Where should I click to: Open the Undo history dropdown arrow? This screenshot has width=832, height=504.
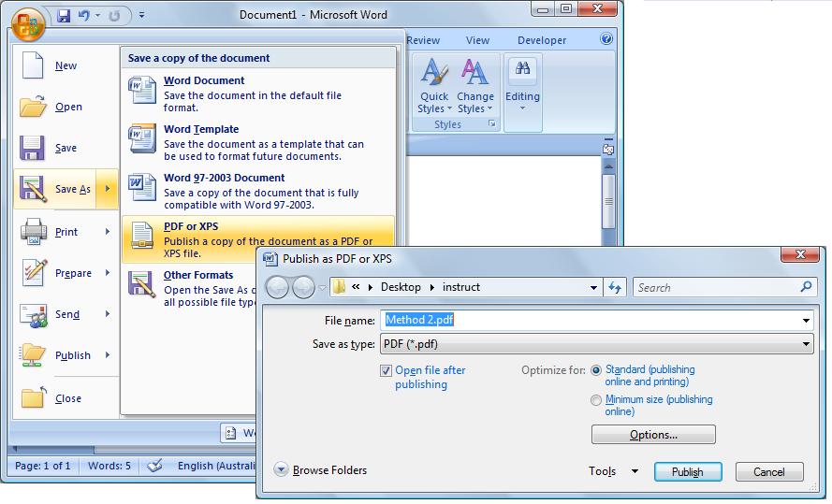(x=97, y=16)
